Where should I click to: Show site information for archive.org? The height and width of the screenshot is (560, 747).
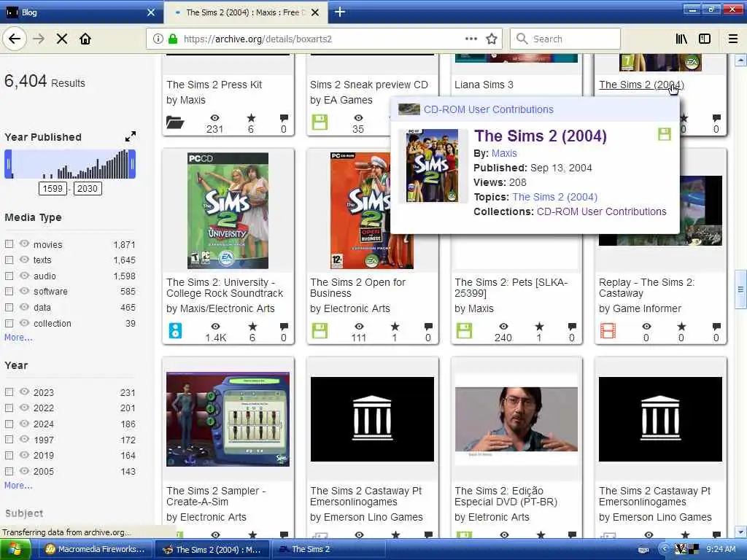(158, 39)
